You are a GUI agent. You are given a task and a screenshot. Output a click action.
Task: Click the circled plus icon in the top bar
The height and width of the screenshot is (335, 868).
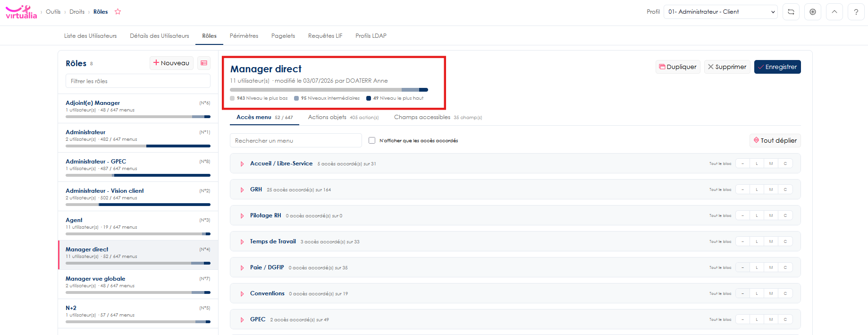tap(813, 12)
